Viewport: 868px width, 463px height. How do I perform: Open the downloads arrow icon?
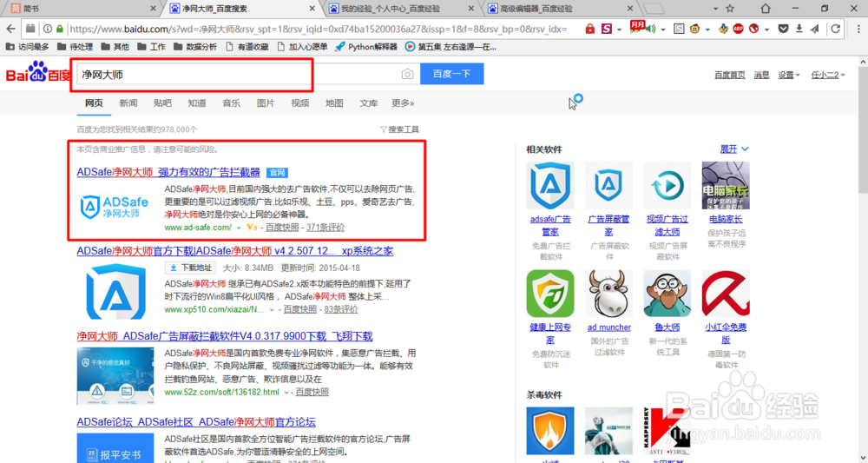tap(799, 29)
